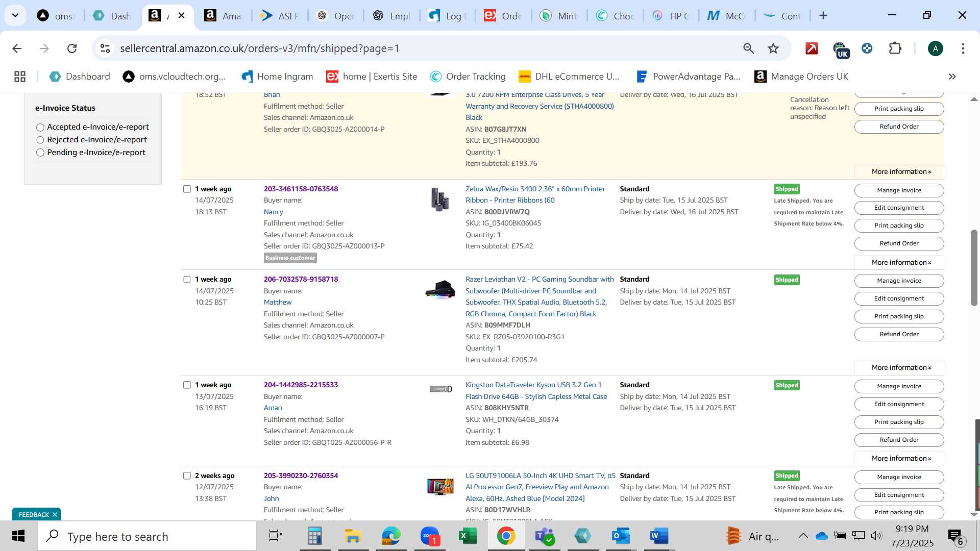Click Print packing slip for Kingston order
Image resolution: width=980 pixels, height=551 pixels.
(x=899, y=422)
